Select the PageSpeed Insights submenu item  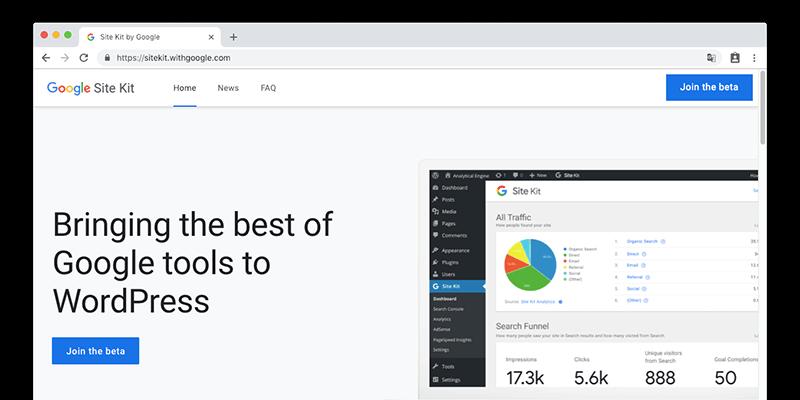coord(452,340)
